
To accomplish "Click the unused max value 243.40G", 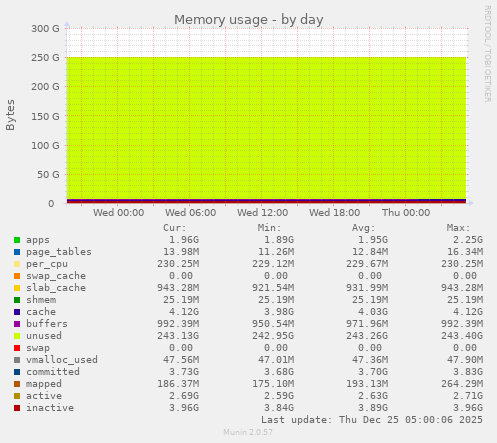I will [x=462, y=336].
